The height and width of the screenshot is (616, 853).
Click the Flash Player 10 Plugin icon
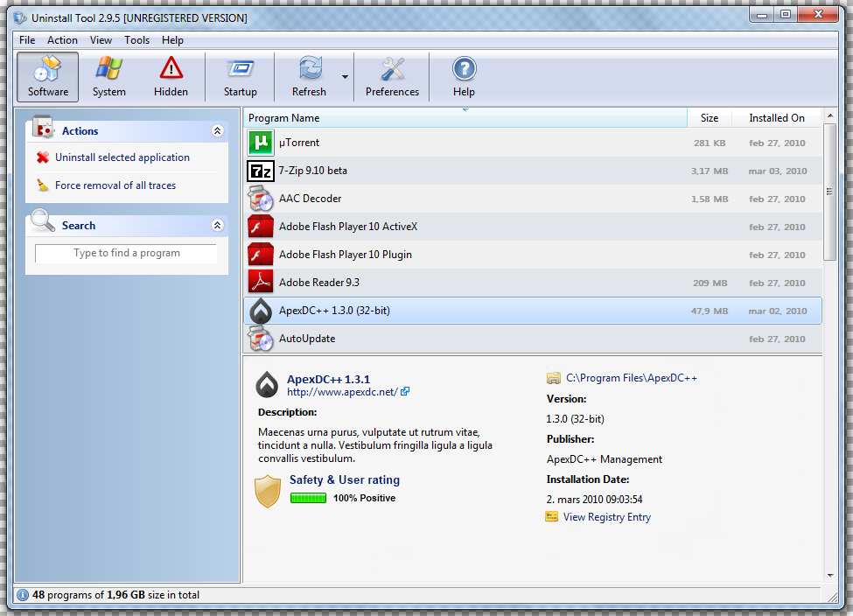261,255
